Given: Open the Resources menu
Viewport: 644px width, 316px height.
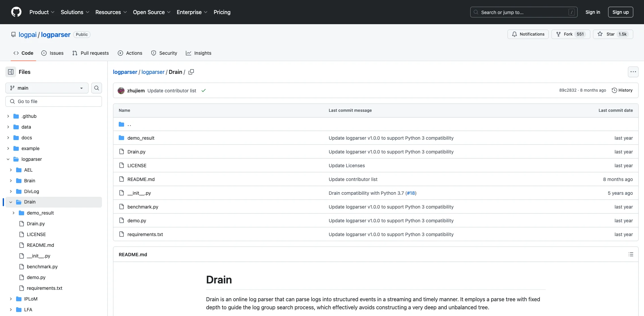Looking at the screenshot, I should tap(111, 12).
